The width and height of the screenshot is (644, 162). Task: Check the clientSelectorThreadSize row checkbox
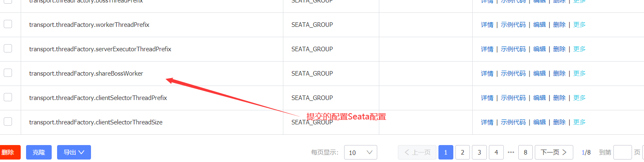point(8,121)
